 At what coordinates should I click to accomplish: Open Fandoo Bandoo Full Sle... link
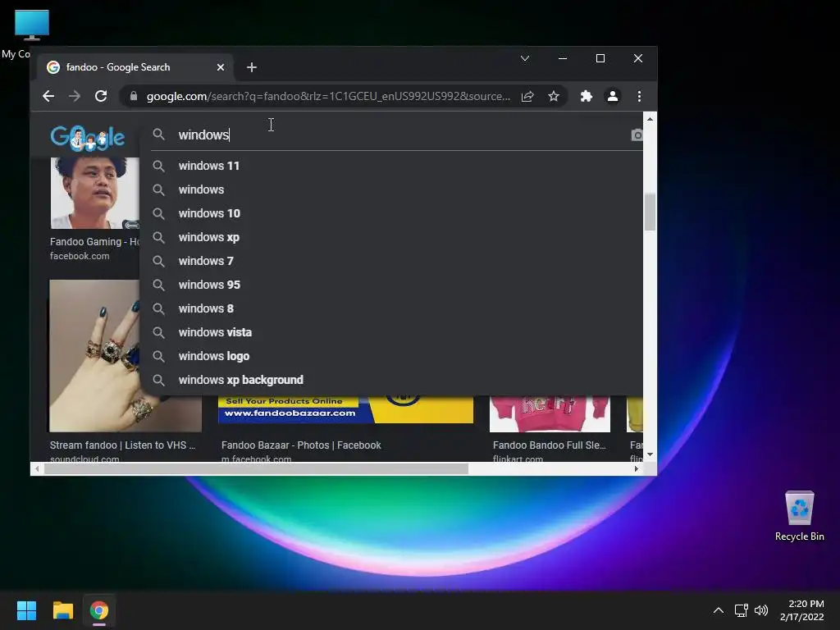pos(549,445)
